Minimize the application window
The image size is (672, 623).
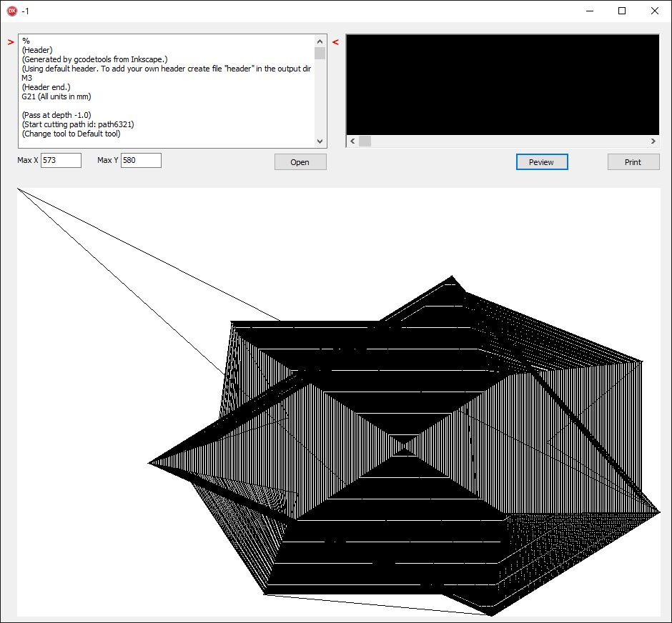(x=589, y=11)
